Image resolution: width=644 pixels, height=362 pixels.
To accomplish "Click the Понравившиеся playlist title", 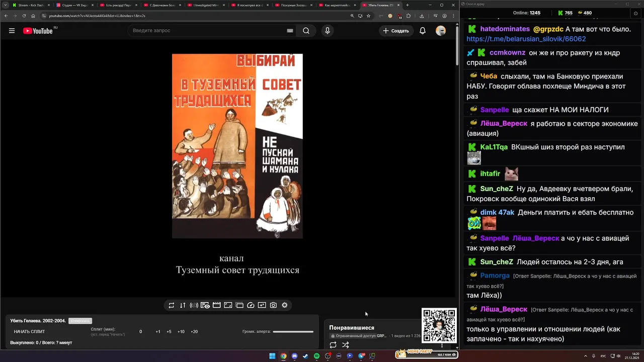I will click(x=352, y=328).
